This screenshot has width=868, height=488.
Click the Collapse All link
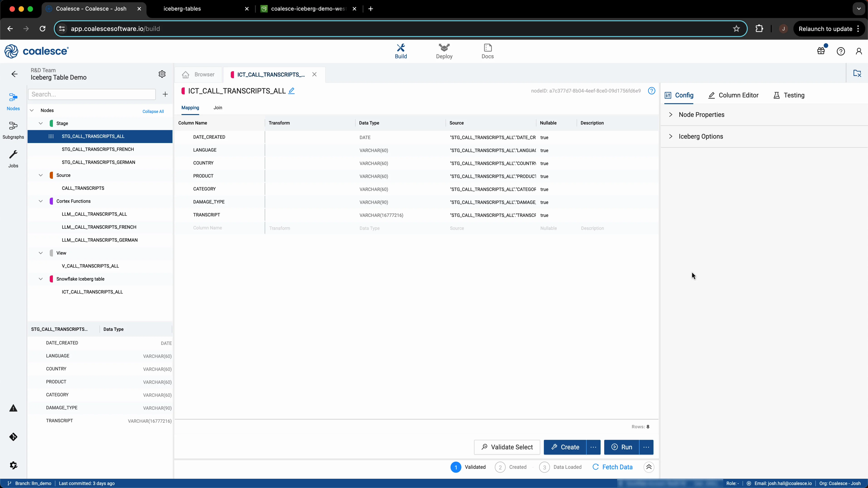153,111
